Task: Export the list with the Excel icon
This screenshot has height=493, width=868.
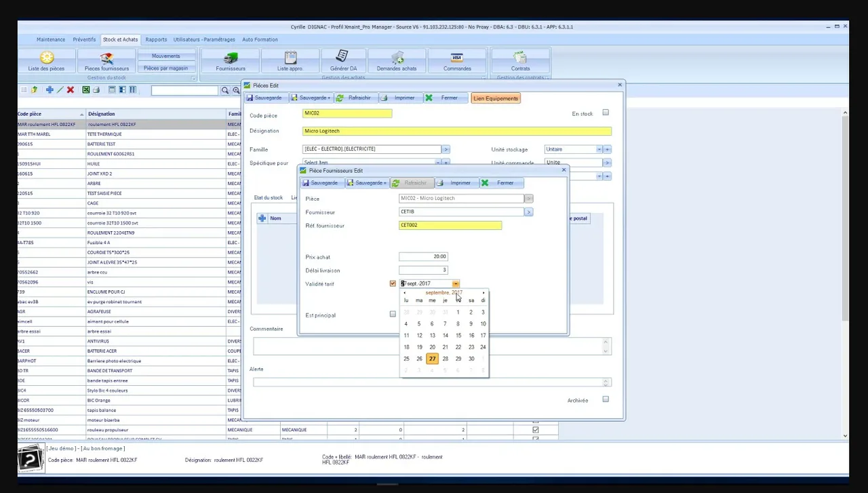Action: coord(86,90)
